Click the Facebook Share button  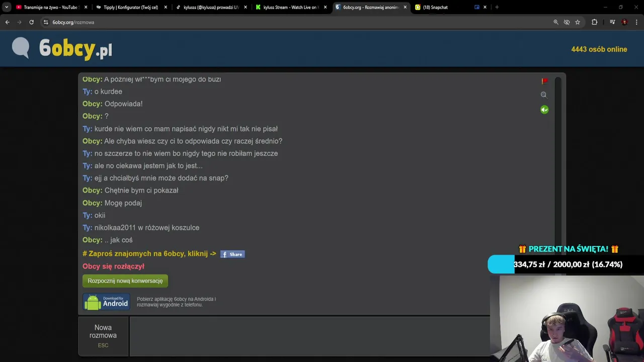tap(232, 254)
